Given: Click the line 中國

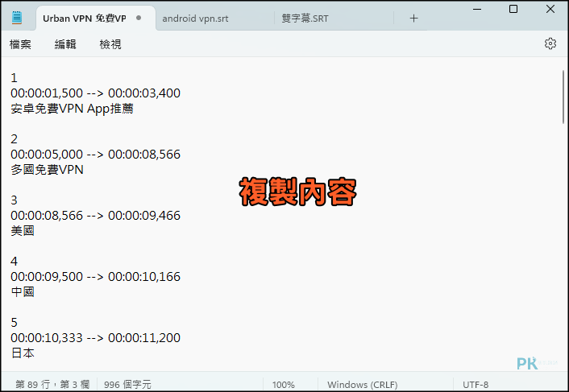Looking at the screenshot, I should 23,292.
